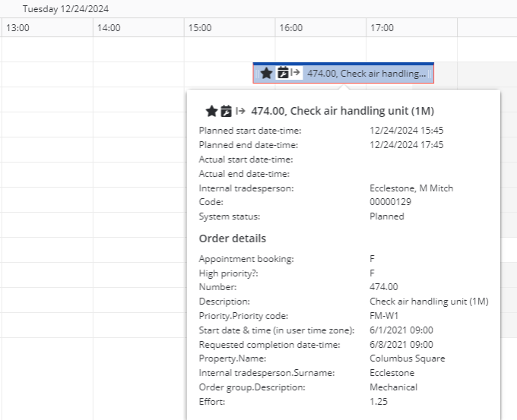Click the 'Tuesday 12/24/2024' date header
The image size is (517, 420).
point(65,9)
